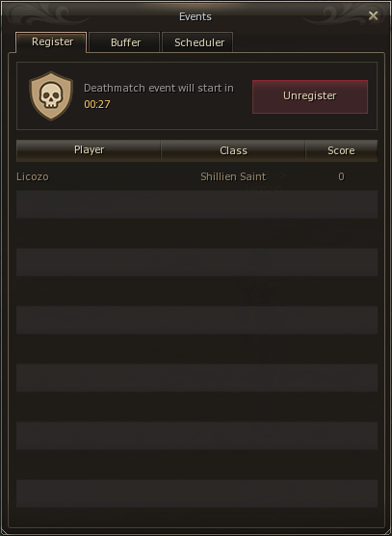Open the Scheduler tab

click(198, 42)
